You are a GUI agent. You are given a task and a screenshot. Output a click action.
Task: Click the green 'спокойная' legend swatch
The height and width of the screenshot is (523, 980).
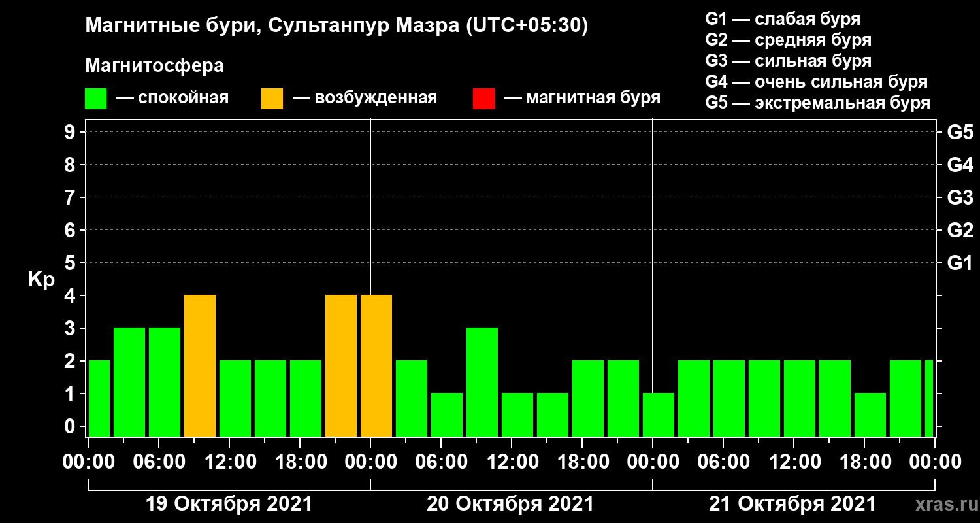tap(95, 99)
